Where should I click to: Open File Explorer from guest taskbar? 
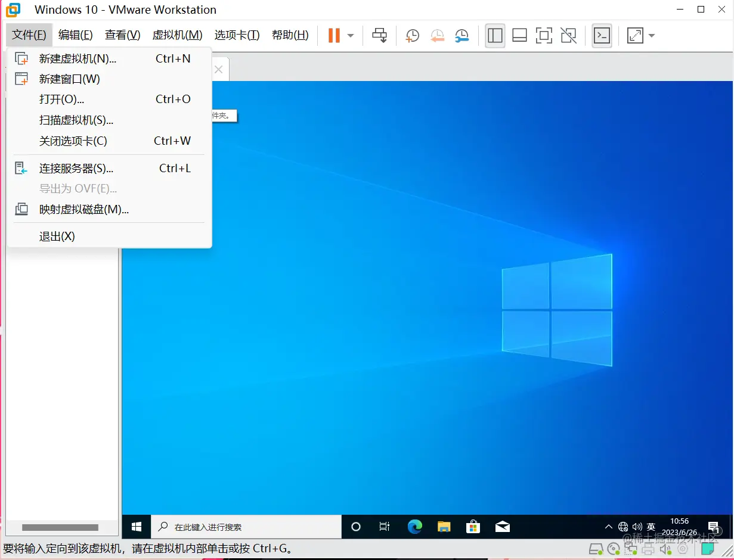click(444, 527)
